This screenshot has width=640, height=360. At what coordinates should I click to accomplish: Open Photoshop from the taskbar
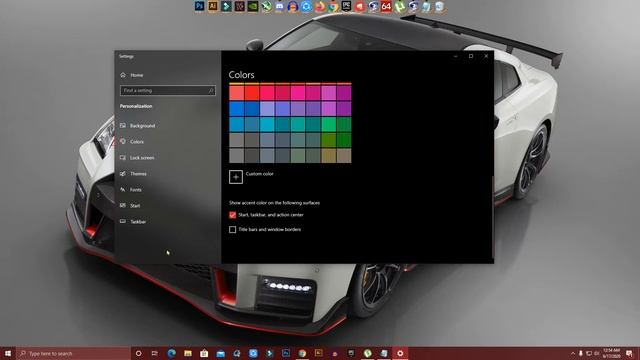(286, 353)
